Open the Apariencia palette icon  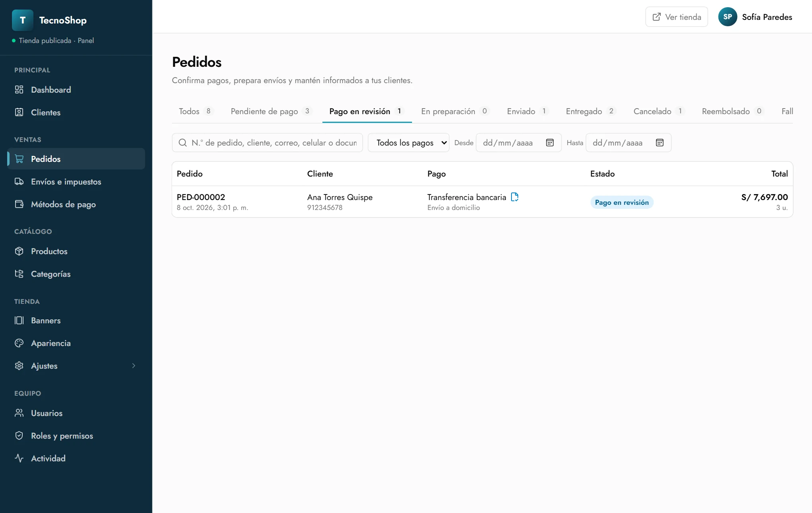tap(19, 343)
